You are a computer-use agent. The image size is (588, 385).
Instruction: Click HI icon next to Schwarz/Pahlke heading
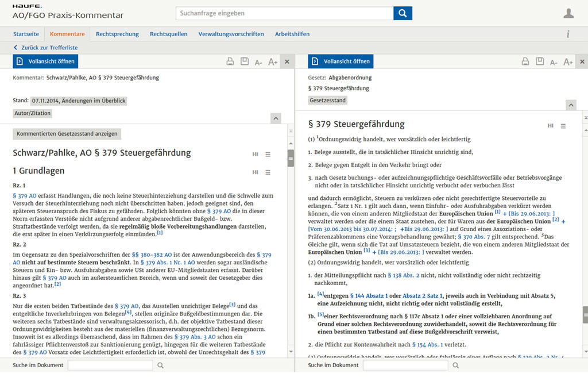tap(255, 154)
